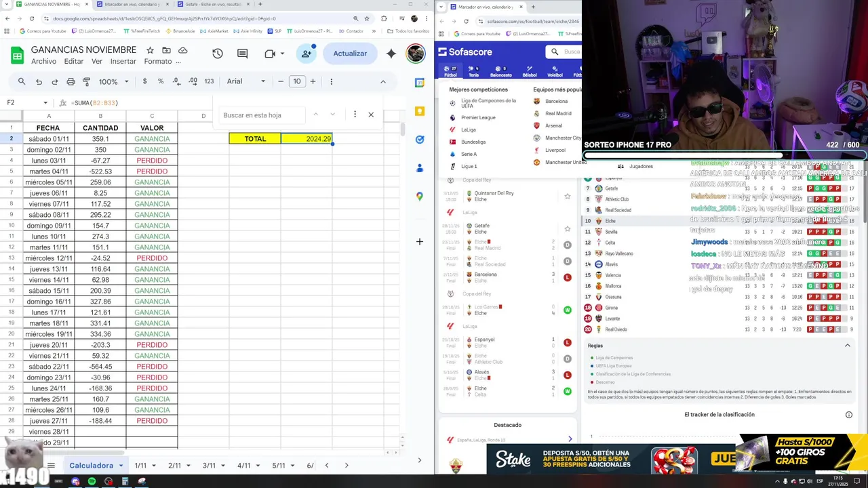The width and height of the screenshot is (868, 488).
Task: Open the Maps side panel icon
Action: (420, 197)
